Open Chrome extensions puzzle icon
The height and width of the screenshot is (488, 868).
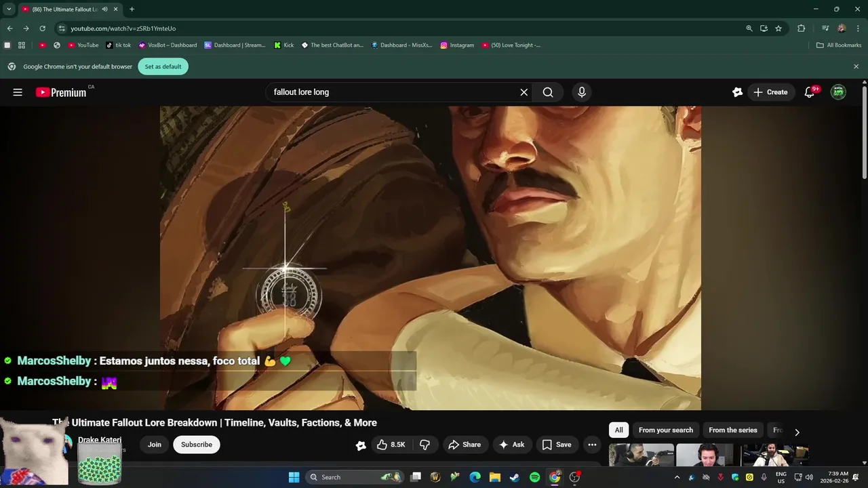(x=801, y=28)
